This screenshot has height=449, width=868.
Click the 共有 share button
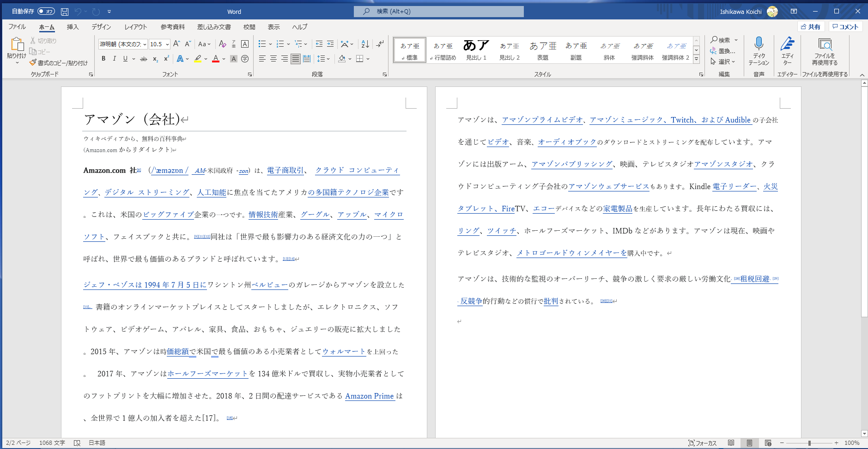click(x=811, y=27)
